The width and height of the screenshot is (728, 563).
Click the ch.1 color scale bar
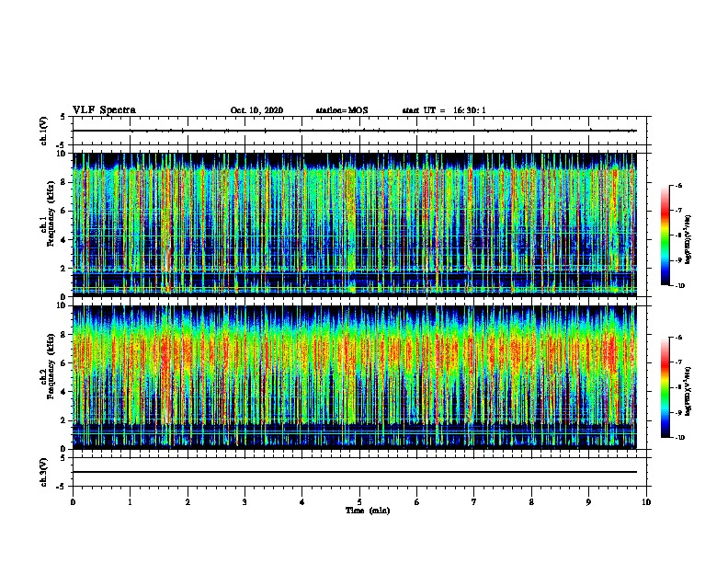tap(665, 236)
